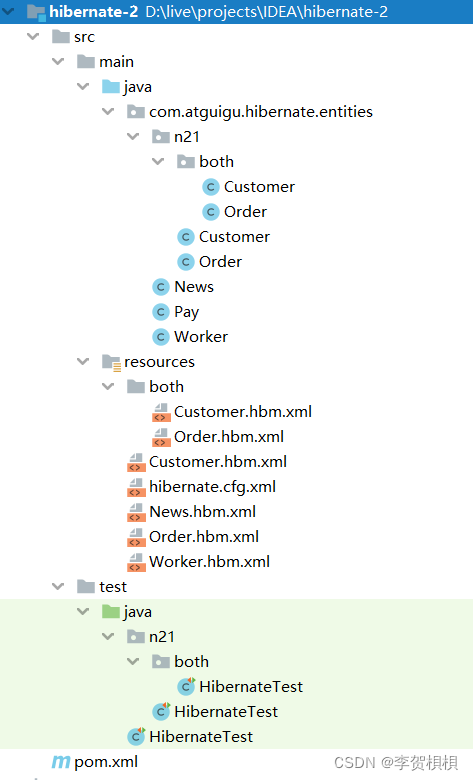Image resolution: width=473 pixels, height=780 pixels.
Task: Click the Maven pom.xml file icon
Action: click(61, 762)
